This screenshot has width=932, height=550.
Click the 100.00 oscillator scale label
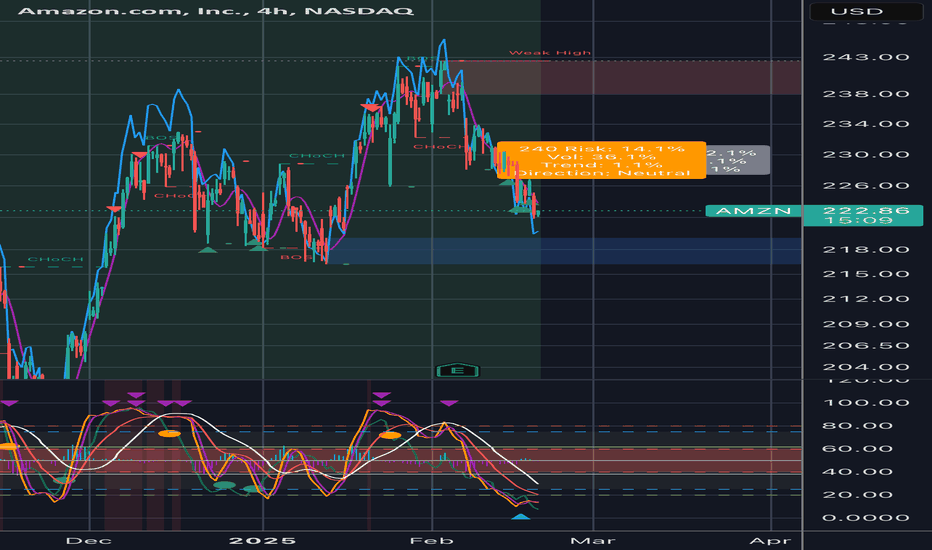click(x=865, y=403)
